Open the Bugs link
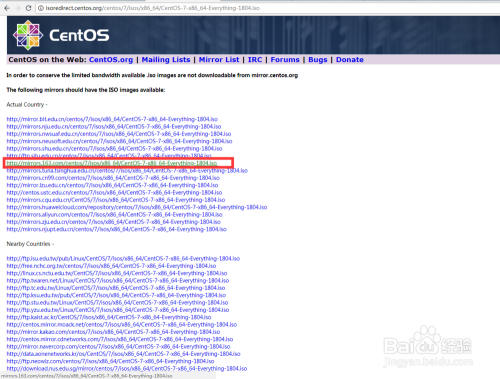500x379 pixels. 318,60
